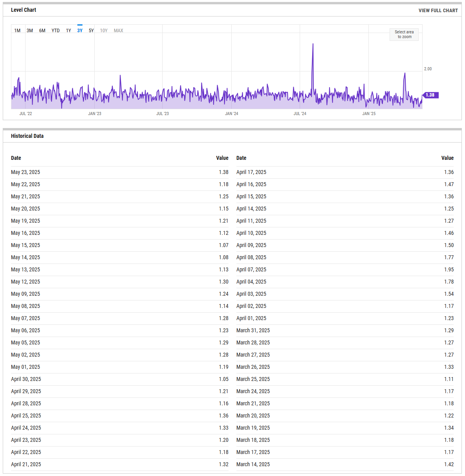Choose the 3Y range option
465x476 pixels.
tap(80, 31)
